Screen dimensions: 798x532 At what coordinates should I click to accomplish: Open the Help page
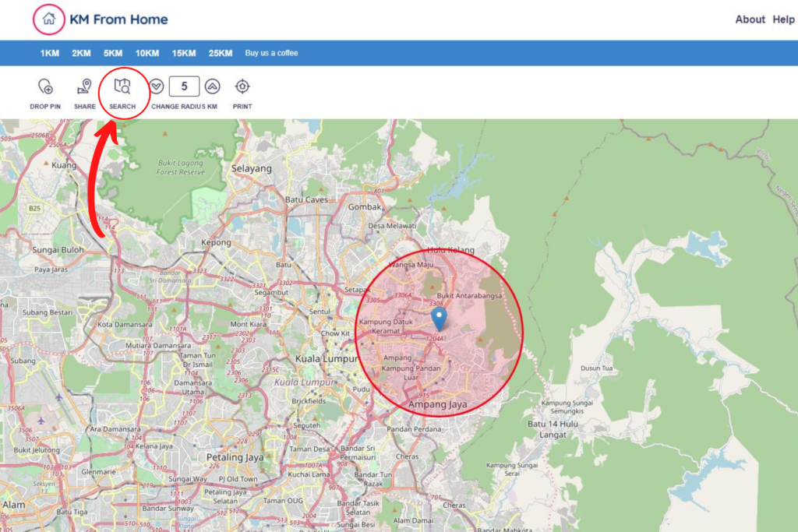tap(784, 19)
